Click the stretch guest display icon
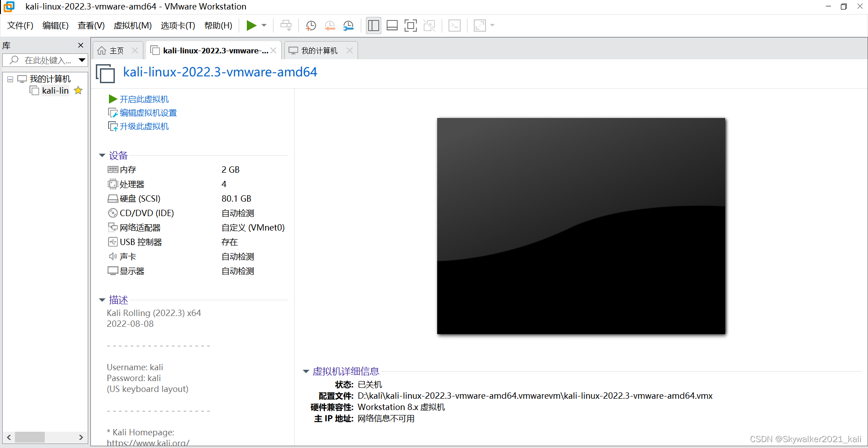Viewport: 868px width, 448px height. point(480,26)
